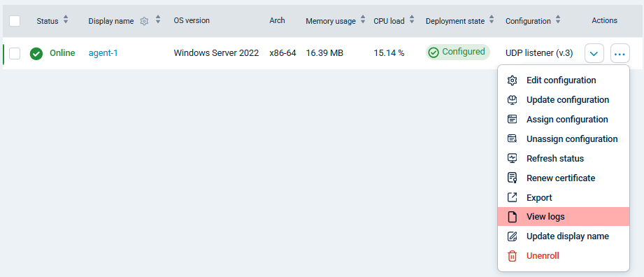Click the Assign configuration list icon

(x=512, y=119)
